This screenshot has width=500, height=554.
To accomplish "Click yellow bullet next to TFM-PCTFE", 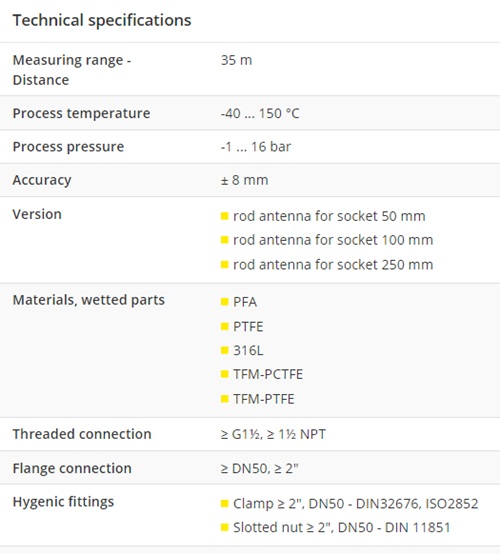I will pos(224,374).
